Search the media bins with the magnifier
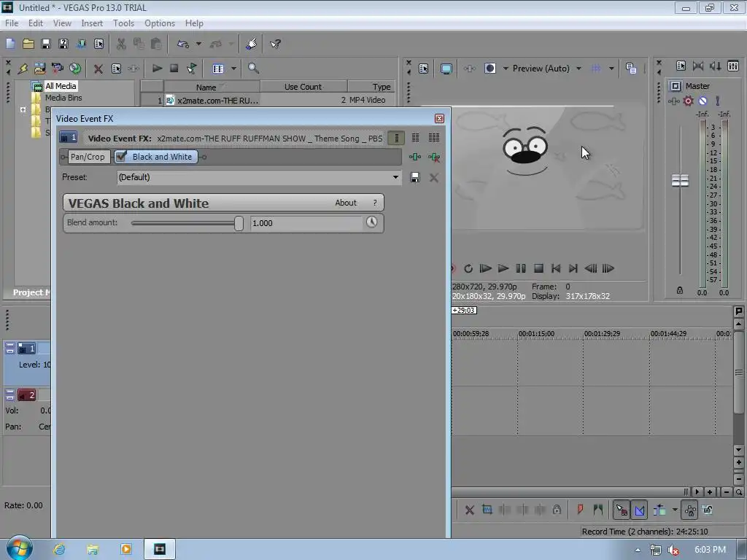747x560 pixels. [253, 69]
